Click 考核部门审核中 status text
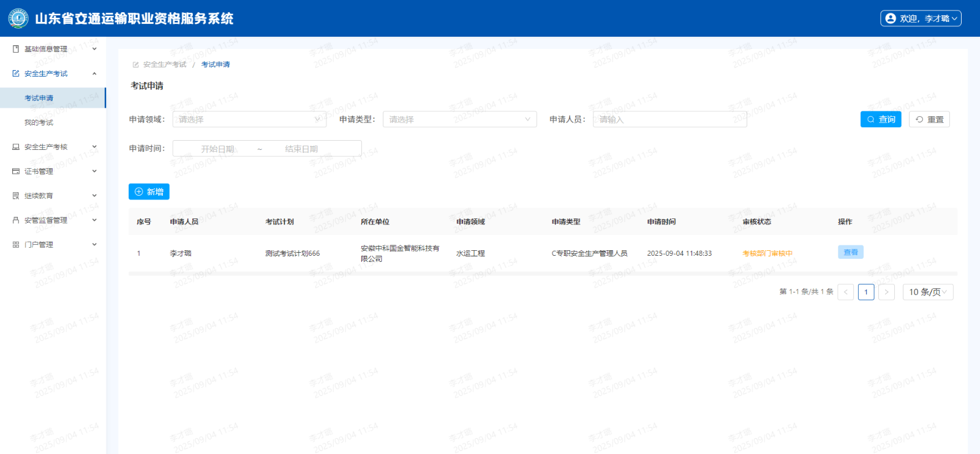Image resolution: width=980 pixels, height=454 pixels. [x=767, y=253]
